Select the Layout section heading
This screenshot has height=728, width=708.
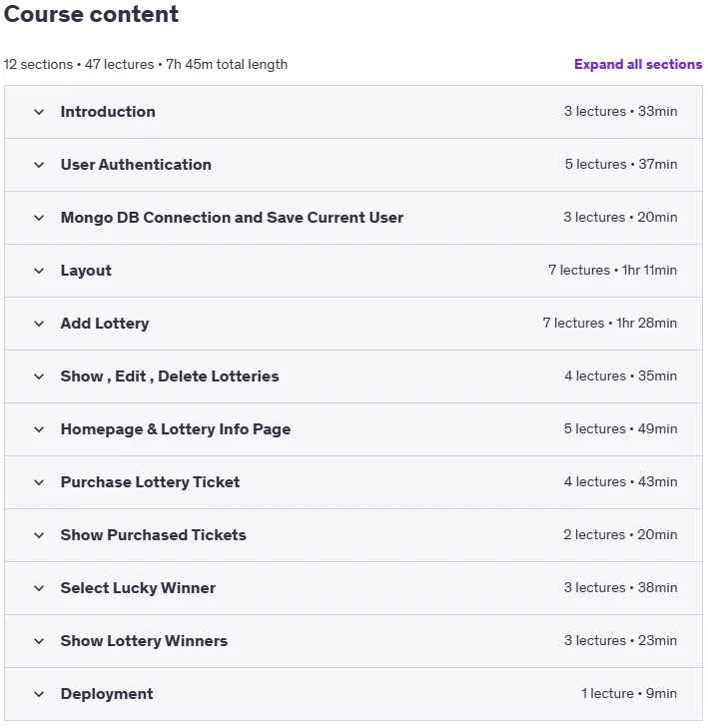click(x=86, y=271)
